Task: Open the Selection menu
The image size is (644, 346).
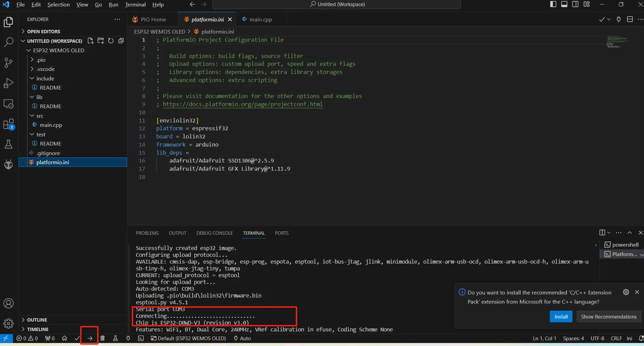Action: [58, 4]
